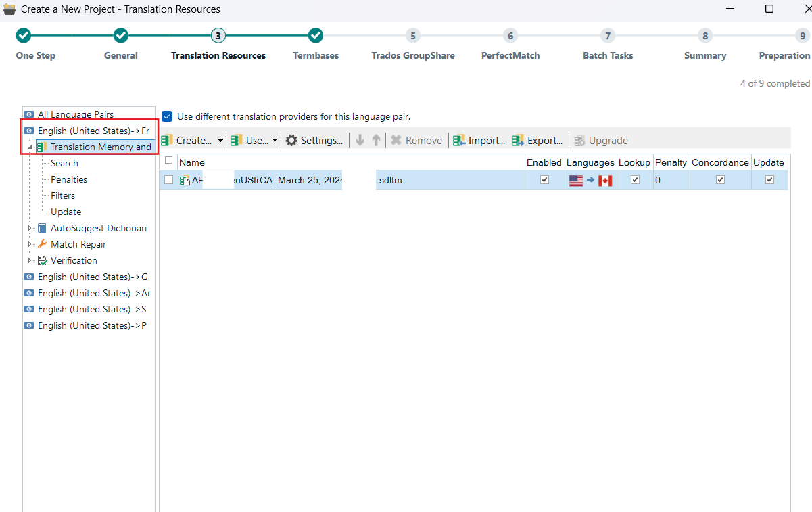Viewport: 812px width, 512px height.
Task: Select English (United States)->S language pair
Action: pyautogui.click(x=92, y=309)
